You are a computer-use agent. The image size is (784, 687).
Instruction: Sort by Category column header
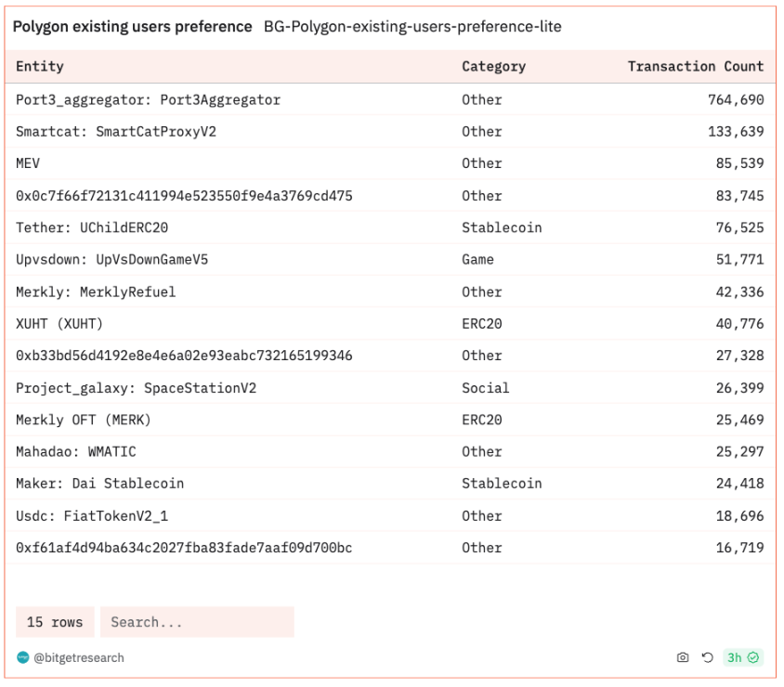click(x=493, y=67)
